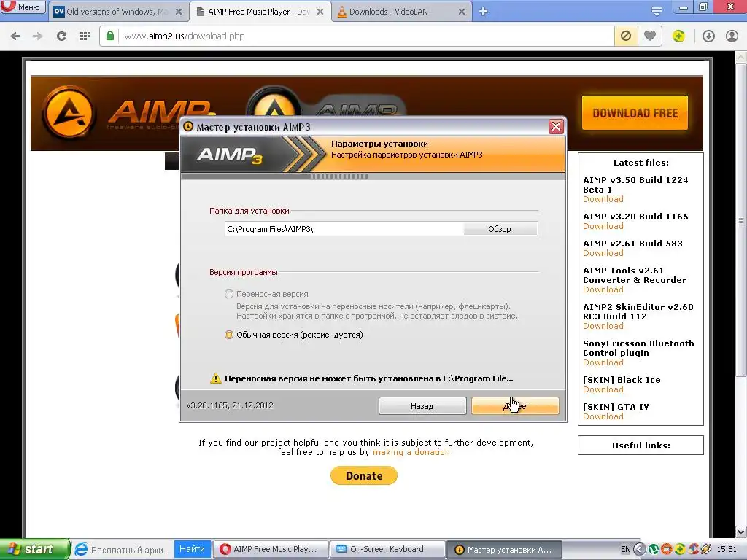The image size is (747, 560).
Task: Click the 'making a donation' link
Action: click(x=411, y=452)
